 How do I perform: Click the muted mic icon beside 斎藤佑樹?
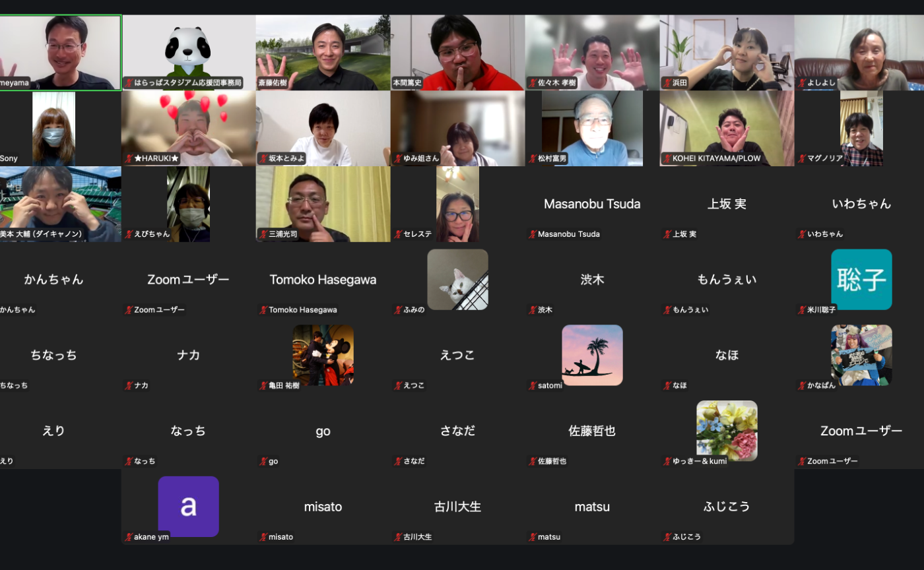260,82
